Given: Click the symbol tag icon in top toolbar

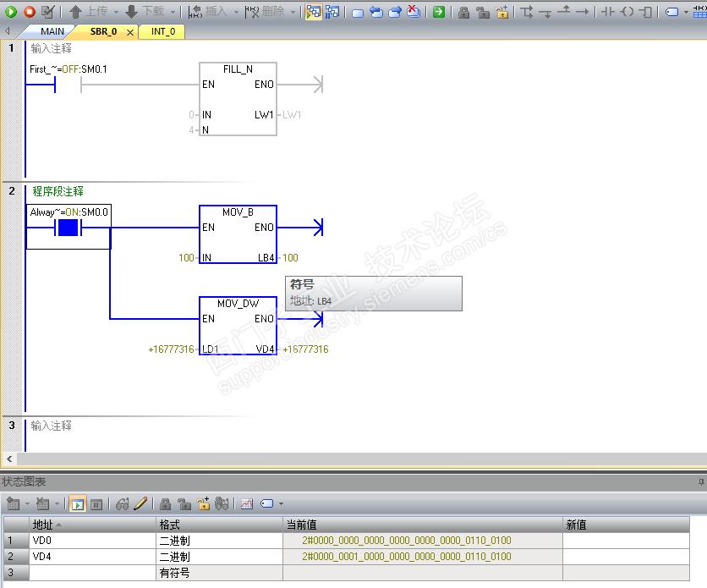Looking at the screenshot, I should tap(671, 12).
